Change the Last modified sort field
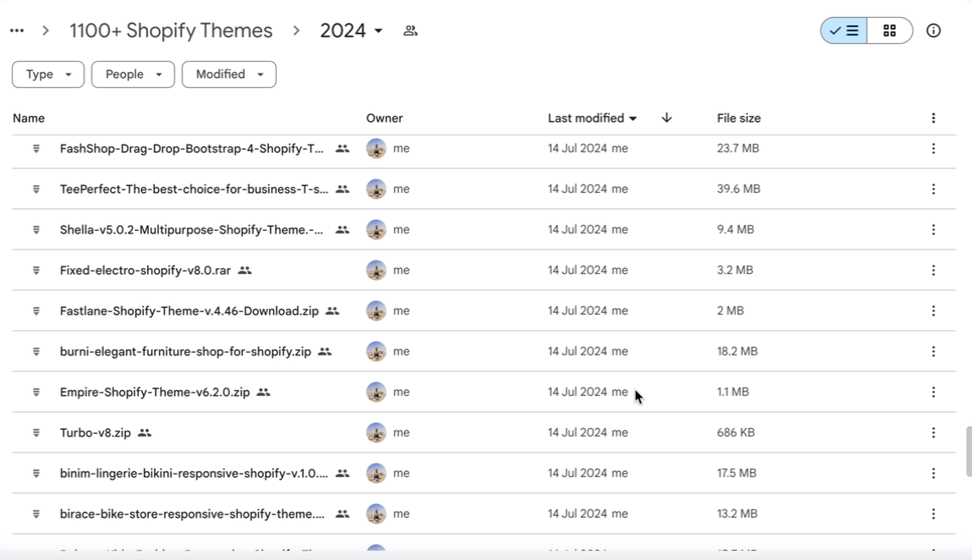 [x=593, y=118]
